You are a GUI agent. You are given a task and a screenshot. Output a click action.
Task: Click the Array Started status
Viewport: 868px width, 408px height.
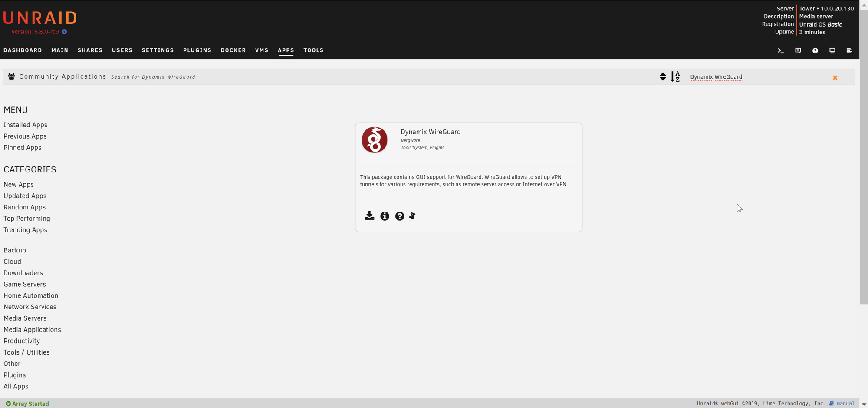coord(27,404)
